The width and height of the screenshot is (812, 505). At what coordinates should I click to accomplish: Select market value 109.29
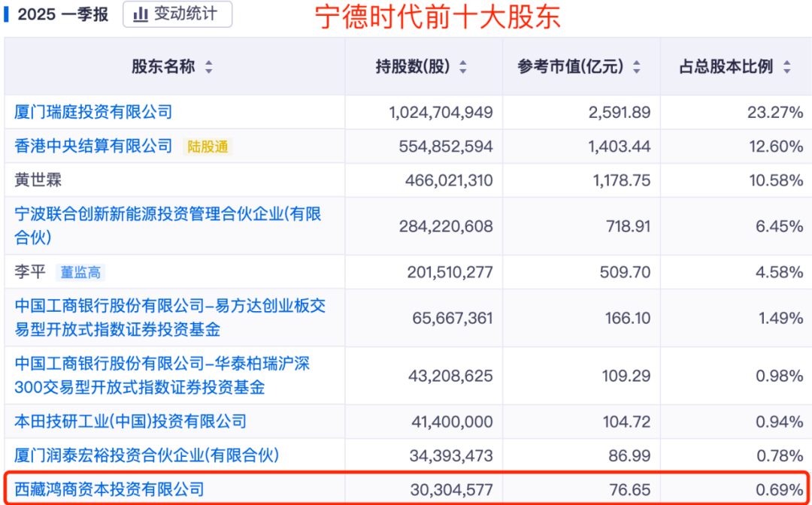click(x=626, y=376)
